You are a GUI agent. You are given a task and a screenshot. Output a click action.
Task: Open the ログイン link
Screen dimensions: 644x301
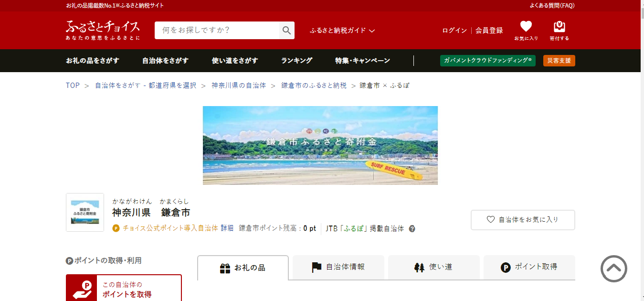coord(454,31)
